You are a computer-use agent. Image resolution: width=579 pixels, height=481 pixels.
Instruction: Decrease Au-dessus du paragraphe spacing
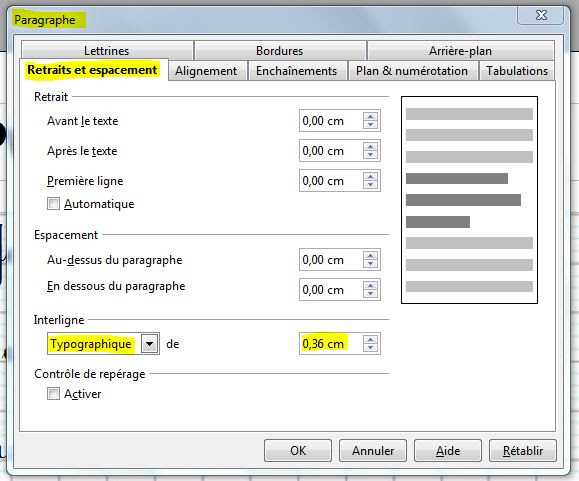pyautogui.click(x=370, y=264)
